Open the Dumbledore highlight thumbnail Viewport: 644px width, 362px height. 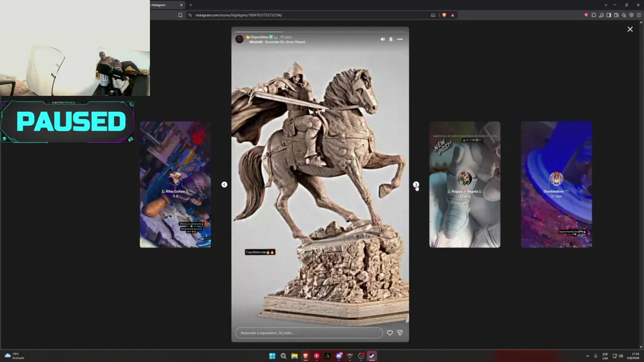coord(556,185)
